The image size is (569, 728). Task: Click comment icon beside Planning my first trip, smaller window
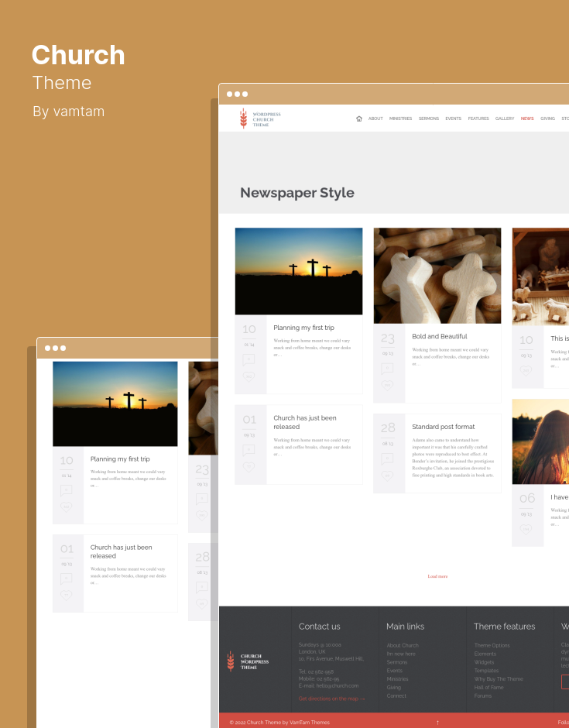66,490
